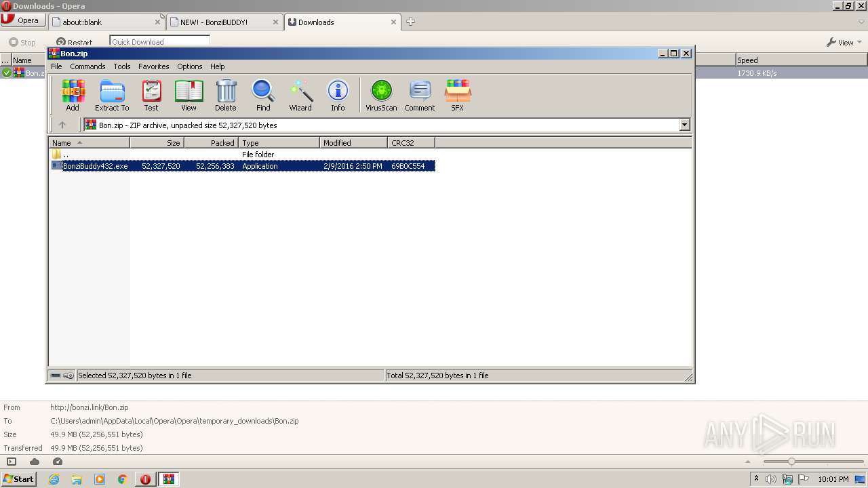868x488 pixels.
Task: Sort by Type column header
Action: [x=279, y=143]
